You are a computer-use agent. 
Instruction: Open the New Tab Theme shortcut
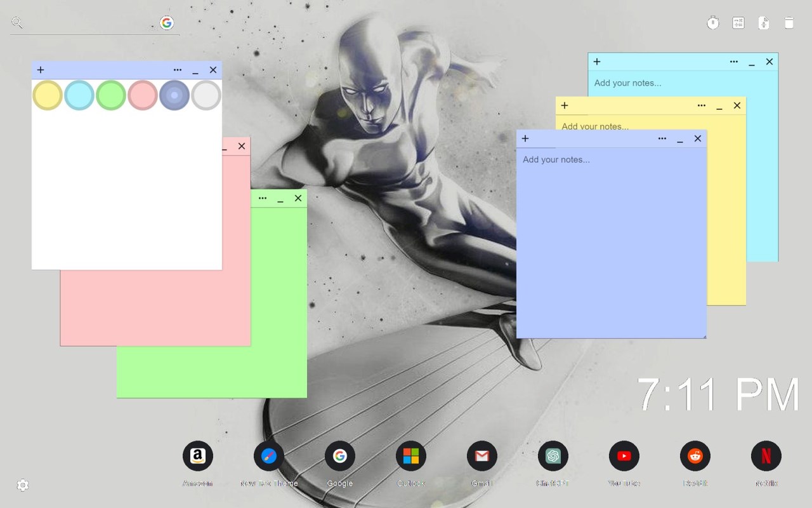tap(269, 456)
